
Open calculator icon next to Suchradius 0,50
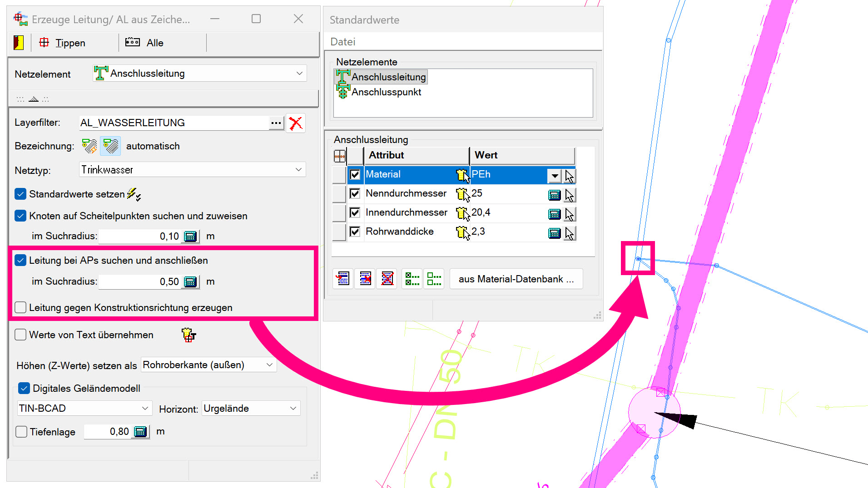point(190,282)
